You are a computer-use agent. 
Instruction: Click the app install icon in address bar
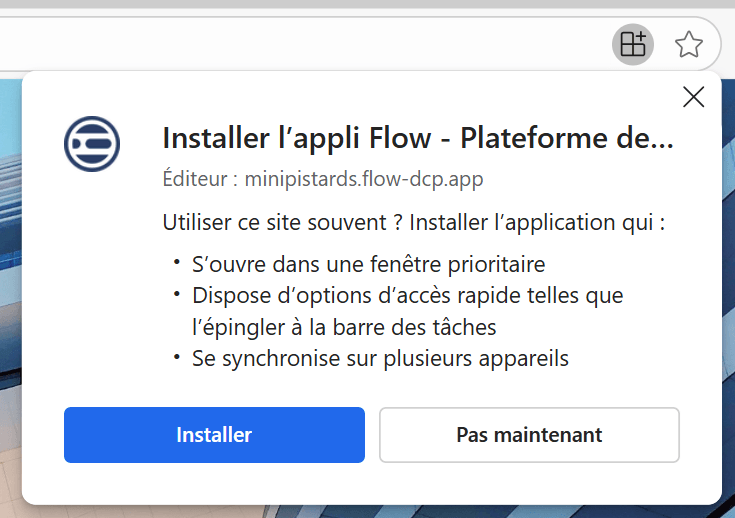633,44
